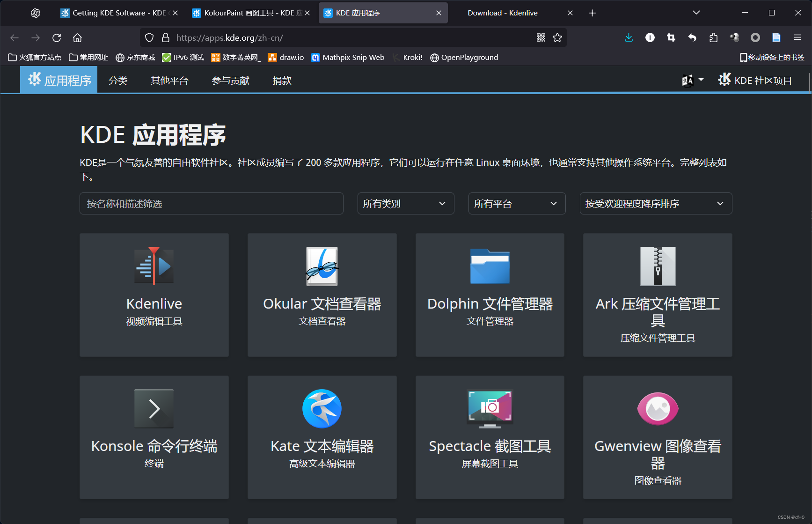Switch to the Download - Kdenlive tab

(x=503, y=13)
